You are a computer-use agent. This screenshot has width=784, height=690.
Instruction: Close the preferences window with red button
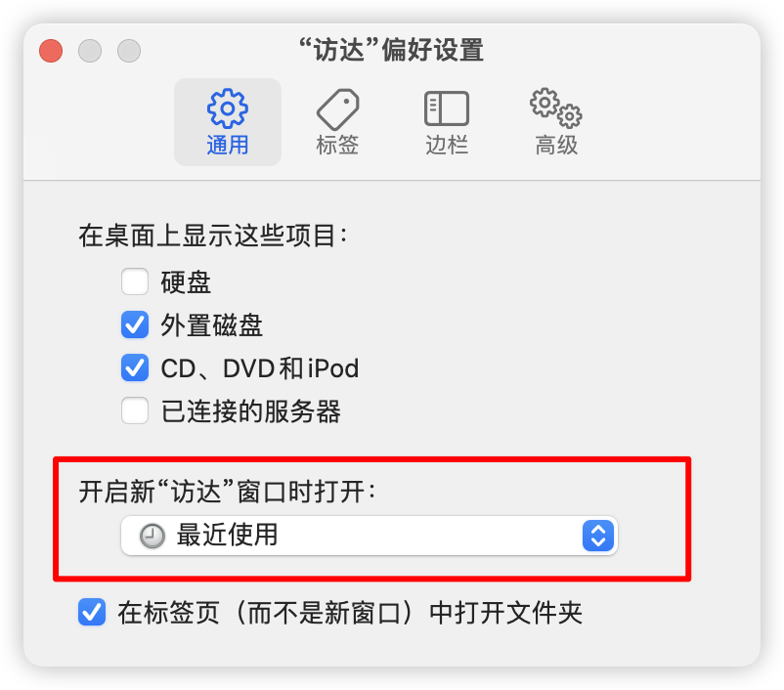pos(51,51)
